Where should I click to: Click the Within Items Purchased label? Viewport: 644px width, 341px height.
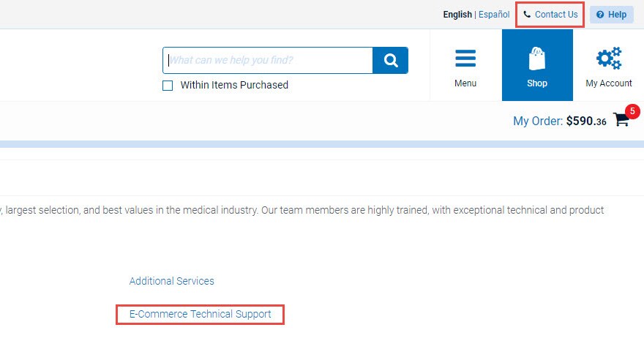click(234, 85)
